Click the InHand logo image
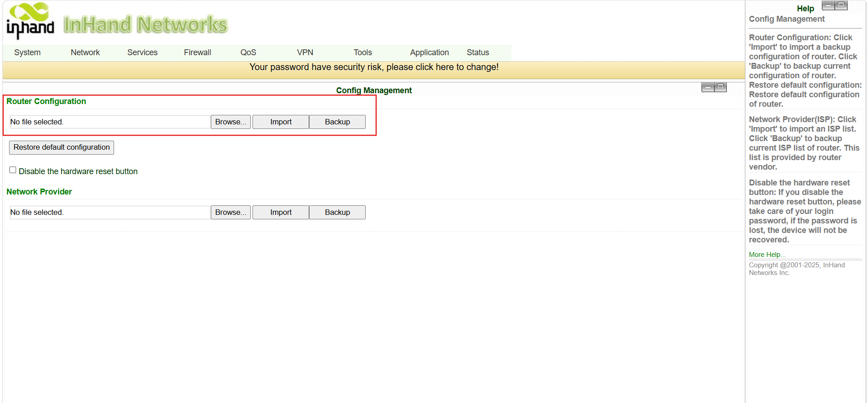 pos(30,20)
